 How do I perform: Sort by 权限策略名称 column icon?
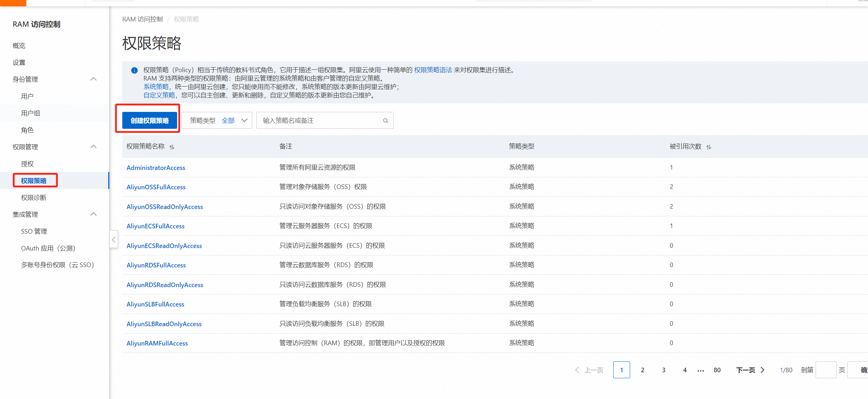[172, 147]
